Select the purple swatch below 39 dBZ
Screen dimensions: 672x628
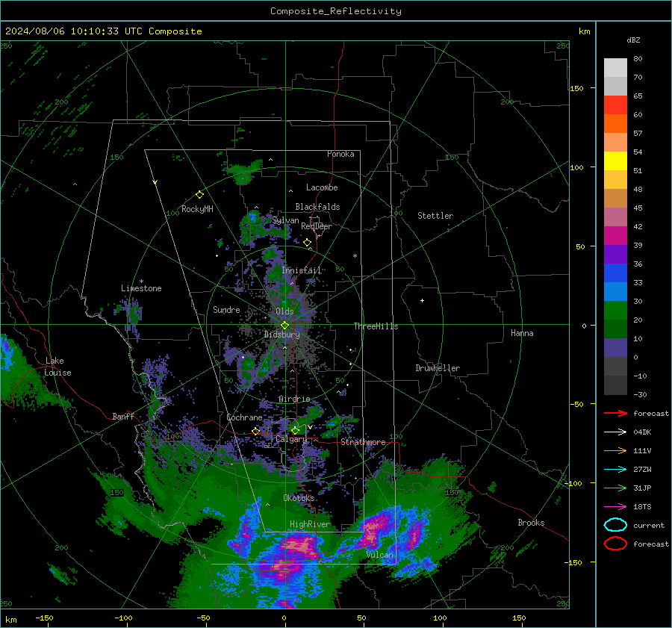615,254
